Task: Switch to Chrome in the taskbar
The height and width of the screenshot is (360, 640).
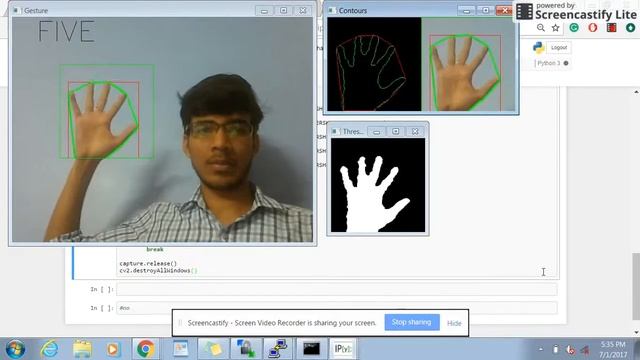Action: (145, 349)
